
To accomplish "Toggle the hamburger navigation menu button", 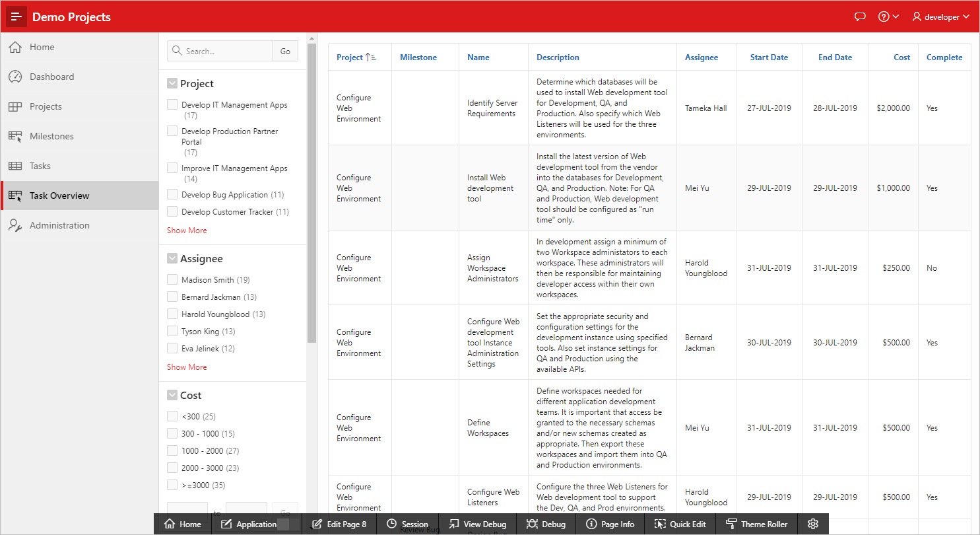I will tap(16, 17).
